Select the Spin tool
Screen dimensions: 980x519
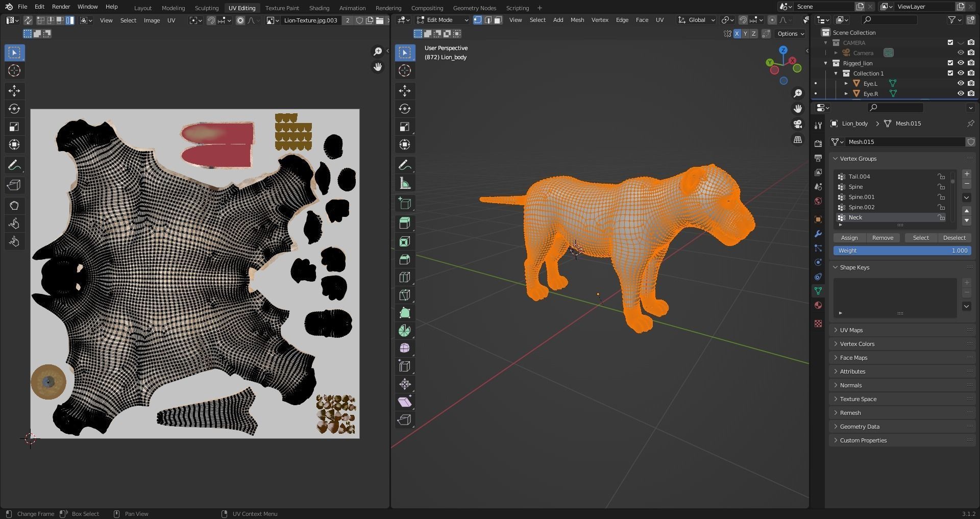click(405, 331)
